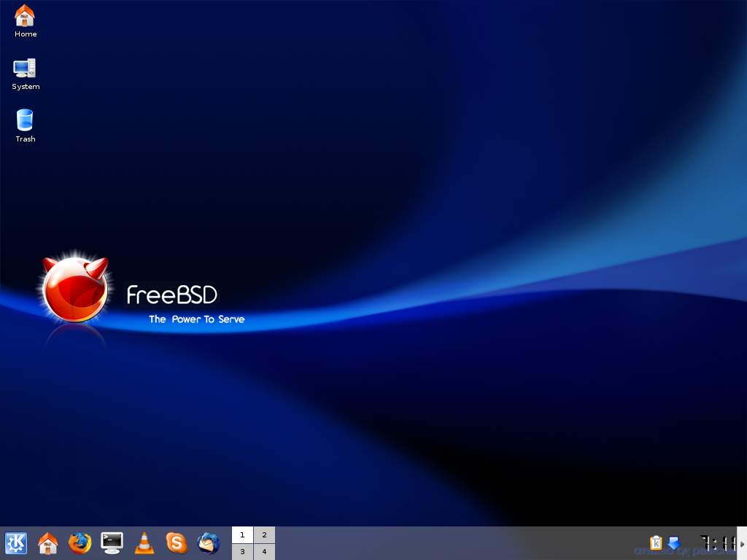Launch VLC media player from the panel
The width and height of the screenshot is (747, 560).
pyautogui.click(x=144, y=543)
